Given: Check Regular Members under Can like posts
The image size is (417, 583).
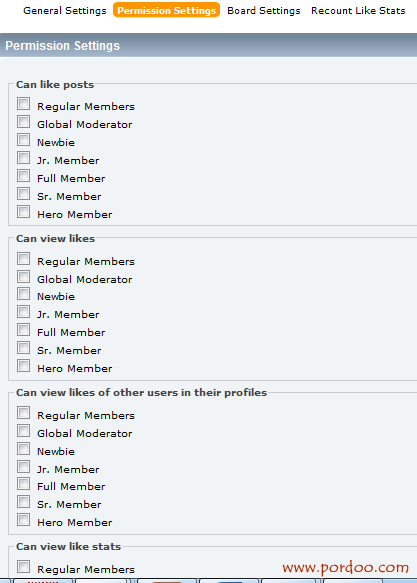Looking at the screenshot, I should pyautogui.click(x=23, y=104).
